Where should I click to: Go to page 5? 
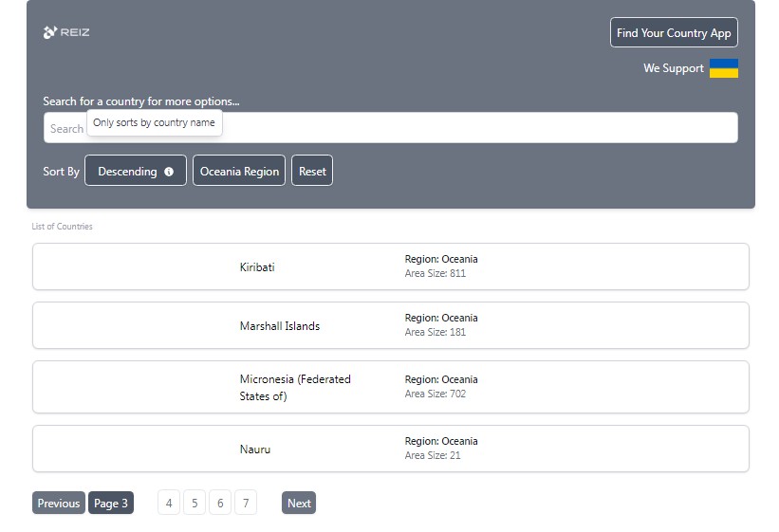[195, 504]
